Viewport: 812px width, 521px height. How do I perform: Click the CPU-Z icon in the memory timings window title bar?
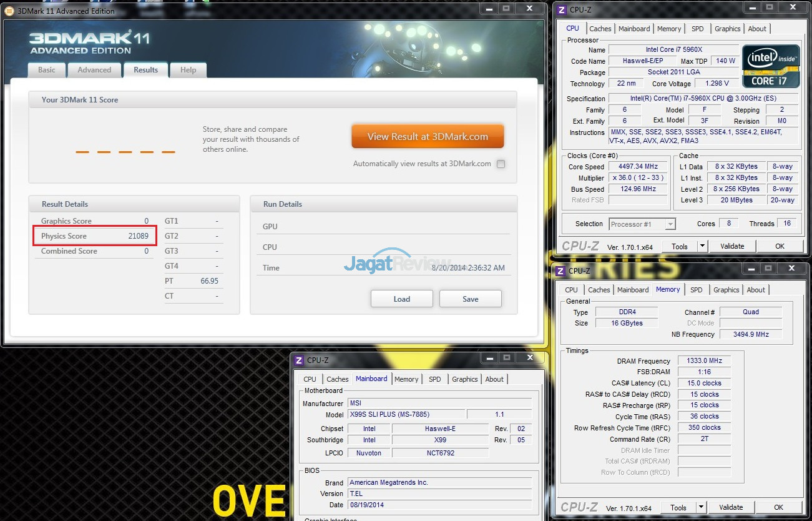click(x=561, y=270)
